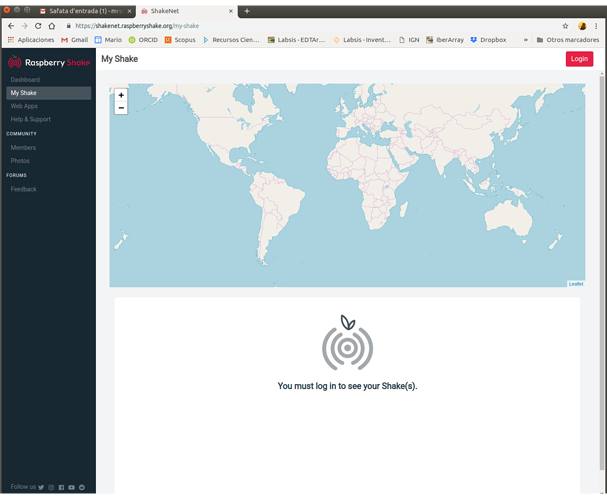Open Twitter follow icon in sidebar footer
607x499 pixels.
coord(41,487)
